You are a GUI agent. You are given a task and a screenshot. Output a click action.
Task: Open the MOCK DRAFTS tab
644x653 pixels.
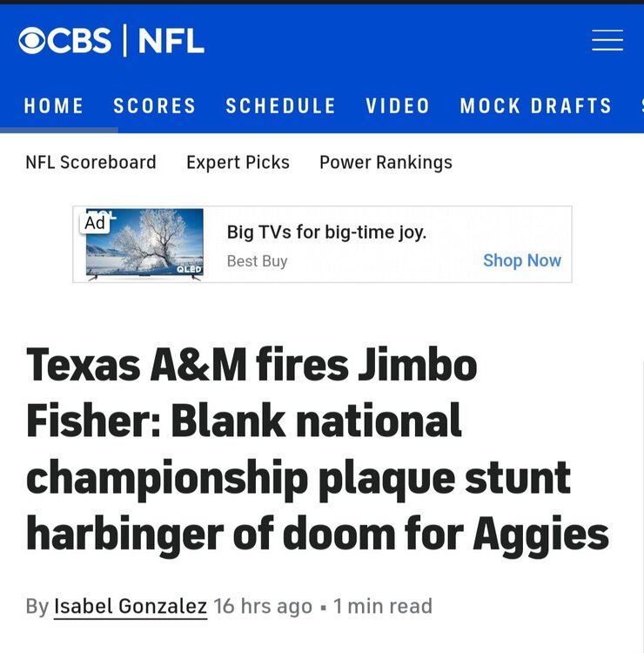click(536, 106)
